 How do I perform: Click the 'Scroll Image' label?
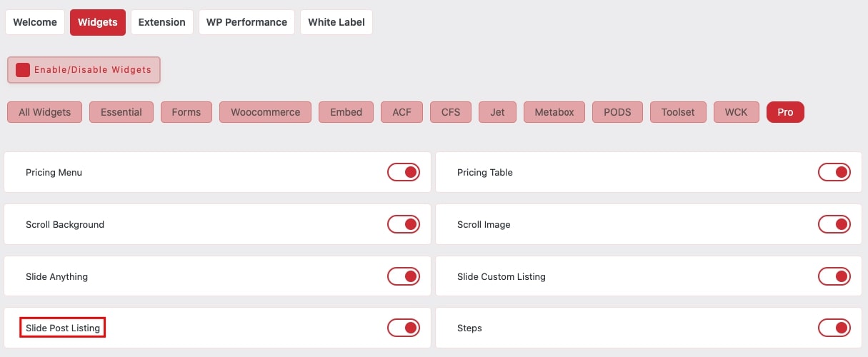pos(484,224)
